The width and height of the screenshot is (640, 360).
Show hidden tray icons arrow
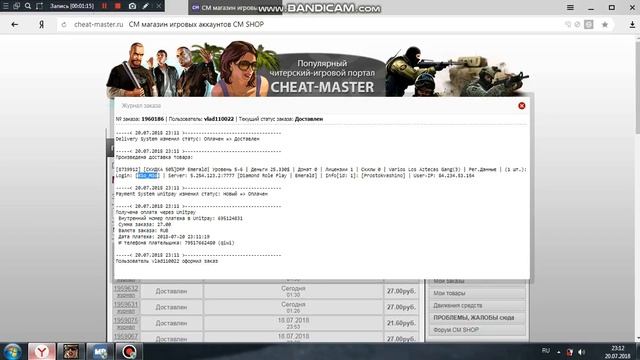click(x=558, y=352)
